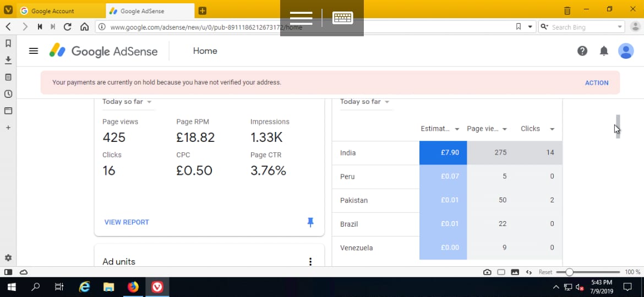Click the page vertical scrollbar thumb

tap(618, 127)
